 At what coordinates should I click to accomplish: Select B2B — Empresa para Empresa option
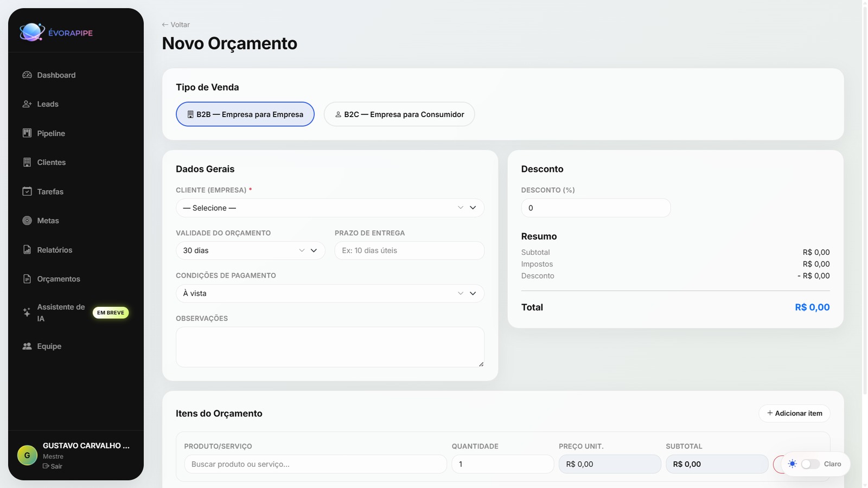click(x=245, y=114)
